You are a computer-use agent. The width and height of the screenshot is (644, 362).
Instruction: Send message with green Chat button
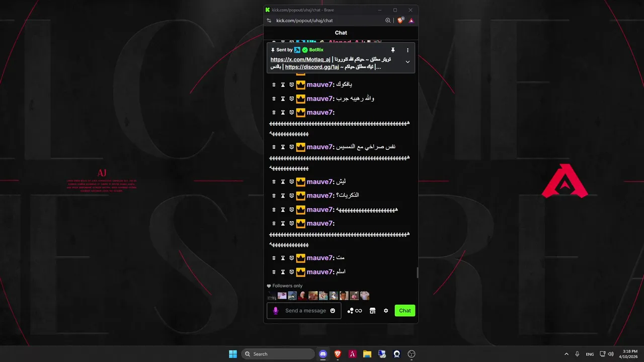[x=405, y=311]
